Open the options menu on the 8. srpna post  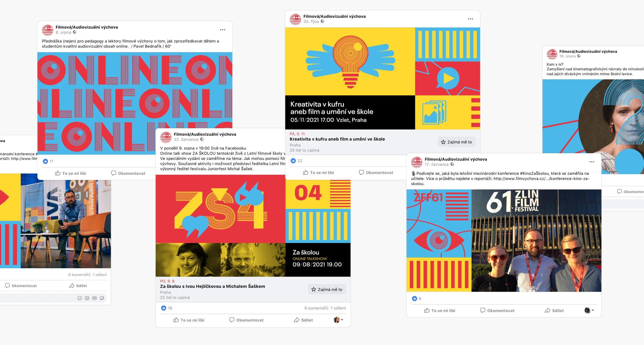click(223, 30)
